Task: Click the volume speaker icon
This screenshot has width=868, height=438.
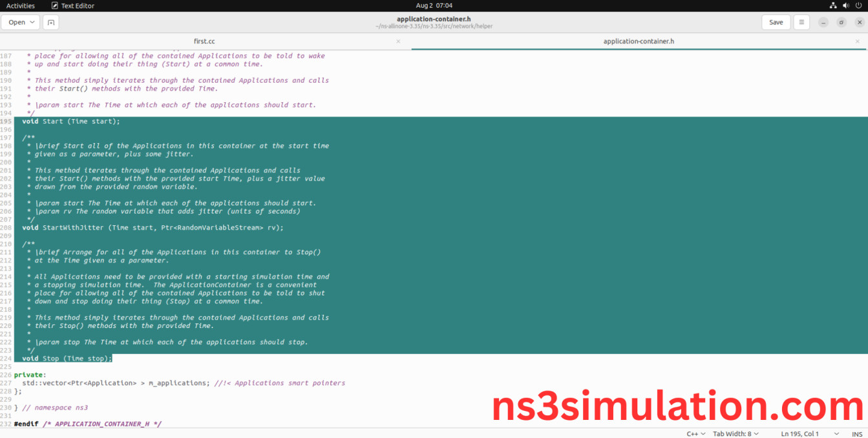Action: 845,5
